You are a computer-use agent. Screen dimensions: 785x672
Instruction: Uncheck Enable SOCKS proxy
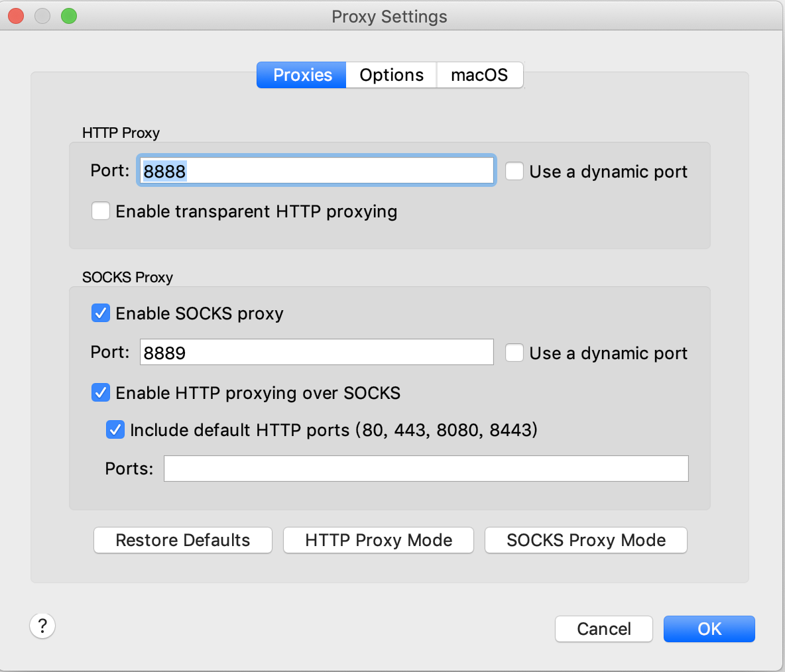tap(101, 313)
